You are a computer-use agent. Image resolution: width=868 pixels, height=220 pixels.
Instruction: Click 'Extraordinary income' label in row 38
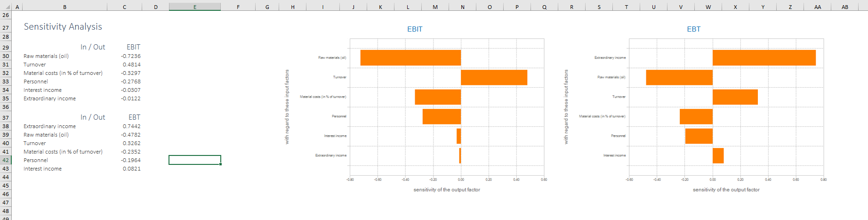tap(49, 126)
